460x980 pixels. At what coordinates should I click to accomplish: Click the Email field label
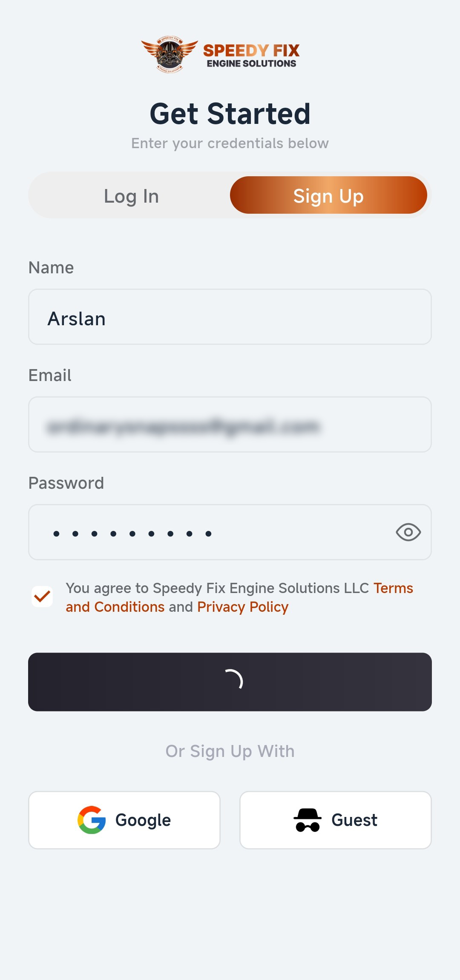pos(50,375)
